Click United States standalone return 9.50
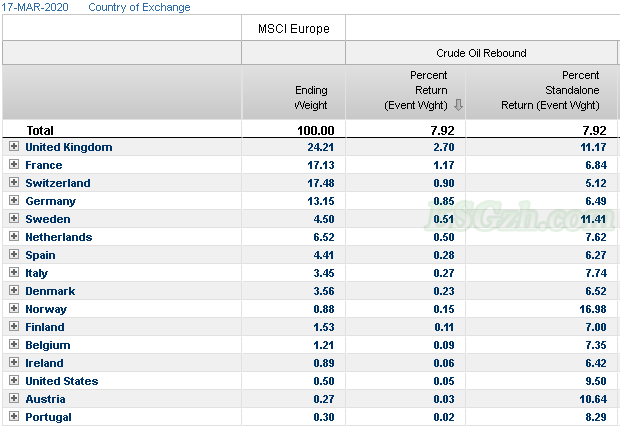Image resolution: width=620 pixels, height=428 pixels. pos(596,381)
